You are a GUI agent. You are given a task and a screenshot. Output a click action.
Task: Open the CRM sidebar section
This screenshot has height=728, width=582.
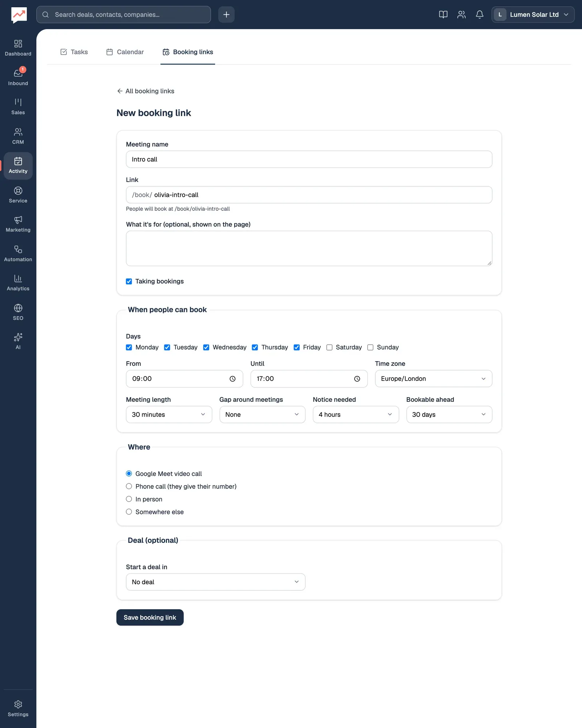[18, 136]
